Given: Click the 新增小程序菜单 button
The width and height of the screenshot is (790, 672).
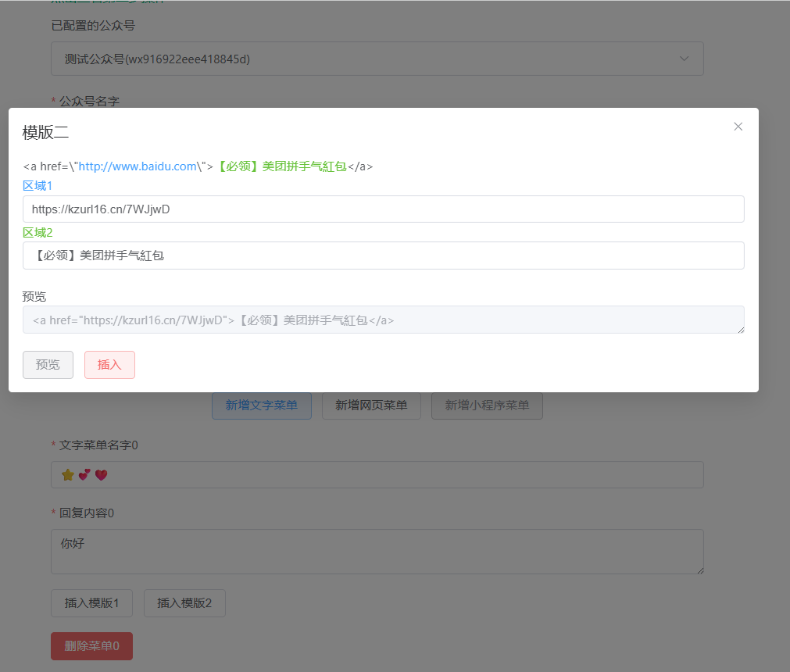Looking at the screenshot, I should (487, 405).
